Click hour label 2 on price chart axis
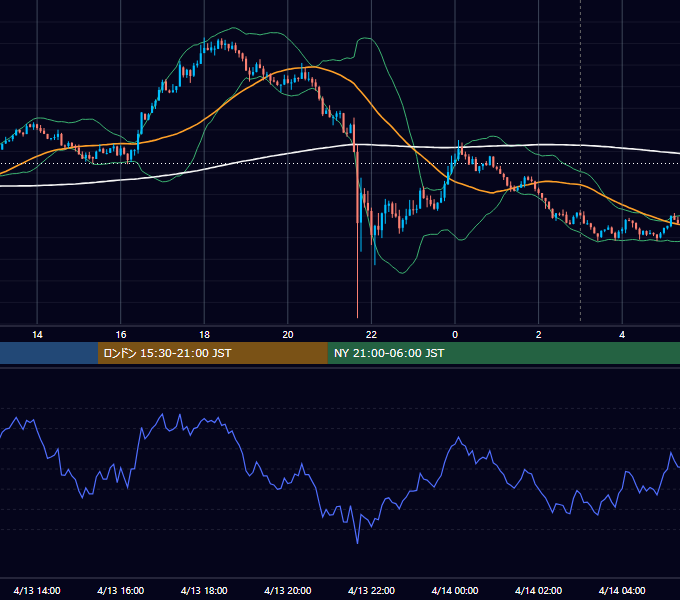The height and width of the screenshot is (600, 680). [x=538, y=335]
